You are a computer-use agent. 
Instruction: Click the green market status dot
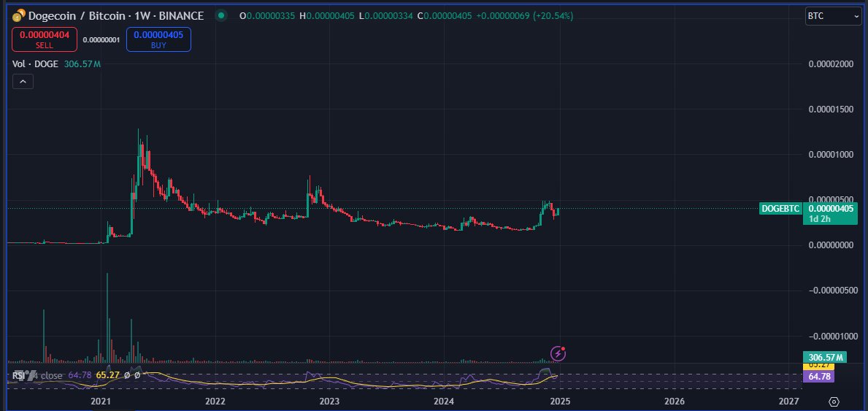pos(221,15)
